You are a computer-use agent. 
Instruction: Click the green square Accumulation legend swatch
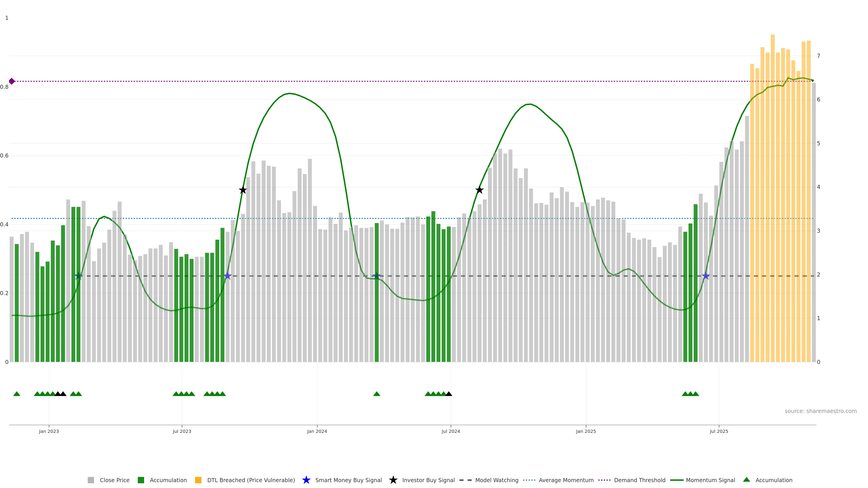click(x=141, y=480)
